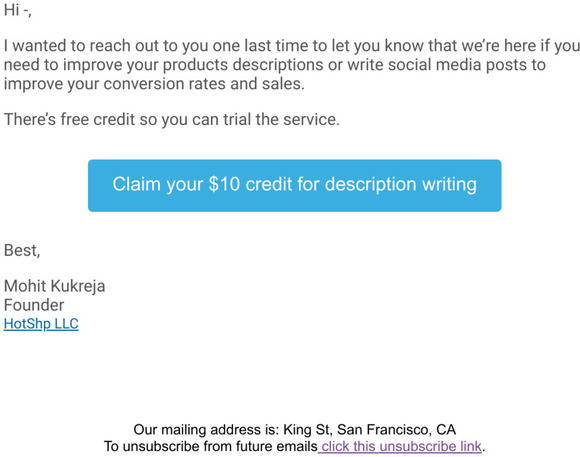This screenshot has height=457, width=580.
Task: Click the 'San Francisco, CA' text
Action: click(x=396, y=430)
